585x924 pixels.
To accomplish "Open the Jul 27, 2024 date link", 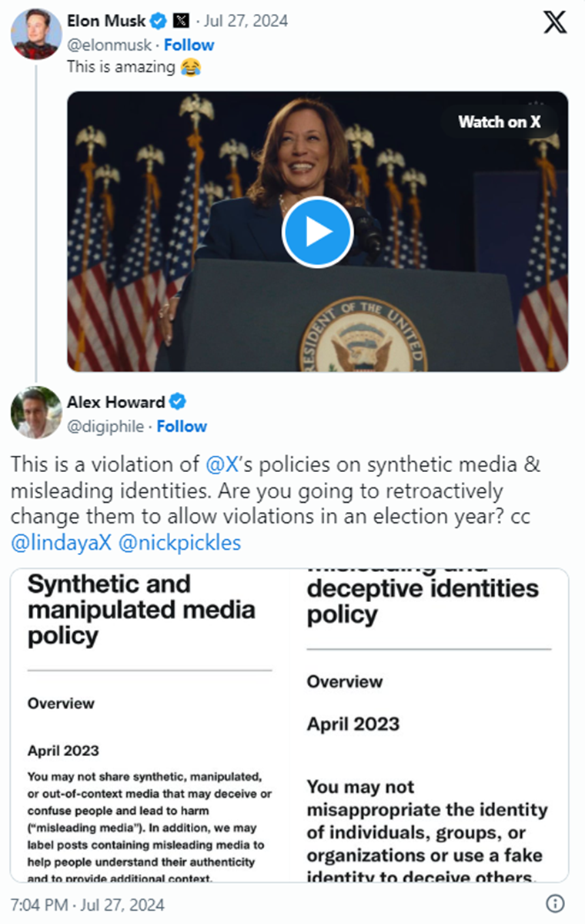I will click(x=239, y=21).
